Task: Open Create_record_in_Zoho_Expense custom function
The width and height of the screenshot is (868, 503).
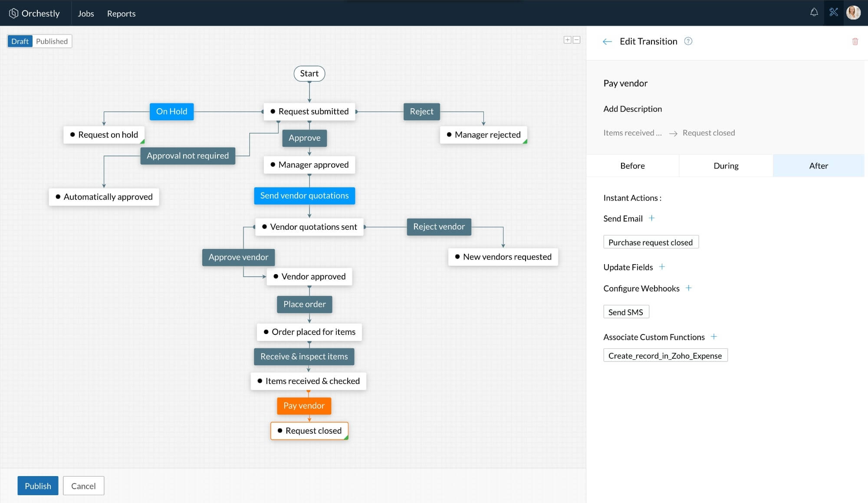Action: [x=665, y=355]
